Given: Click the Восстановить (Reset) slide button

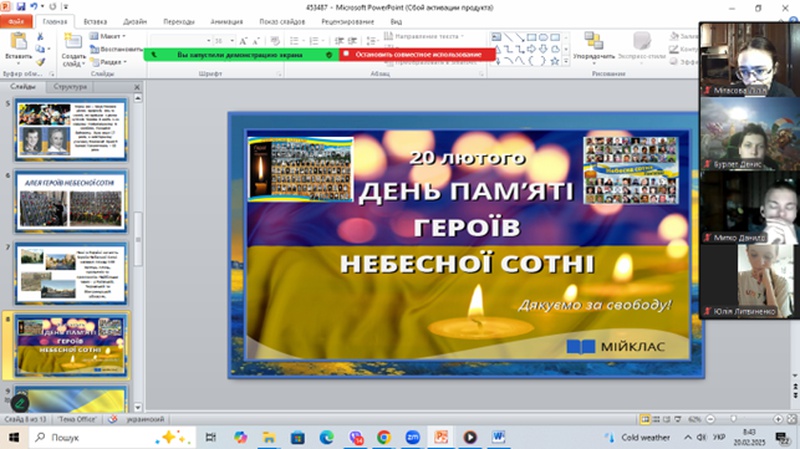Looking at the screenshot, I should coord(118,48).
